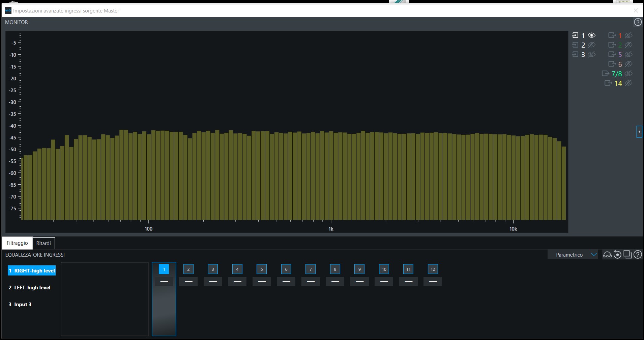Click the red output 1 arrow icon
This screenshot has width=644, height=340.
612,35
